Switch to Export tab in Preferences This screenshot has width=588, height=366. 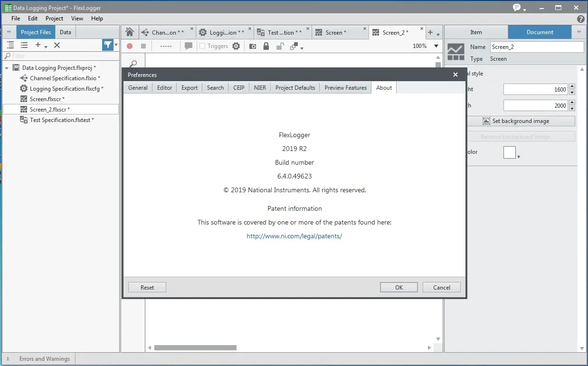click(x=190, y=87)
